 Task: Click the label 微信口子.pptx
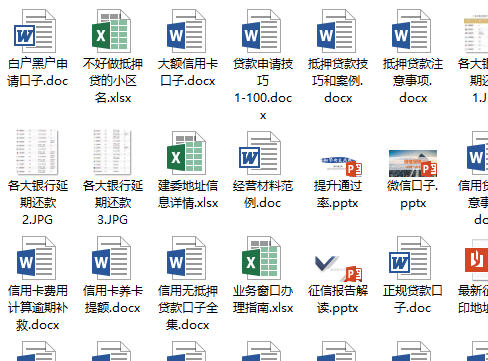[x=413, y=194]
